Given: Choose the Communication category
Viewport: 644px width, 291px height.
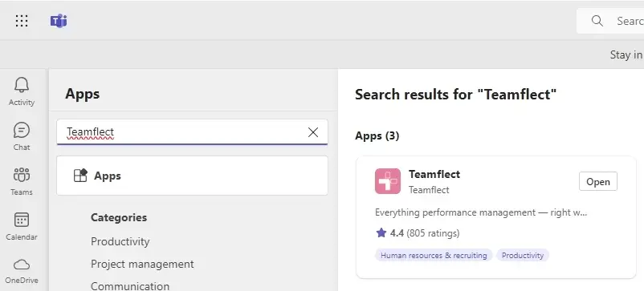Looking at the screenshot, I should 130,285.
